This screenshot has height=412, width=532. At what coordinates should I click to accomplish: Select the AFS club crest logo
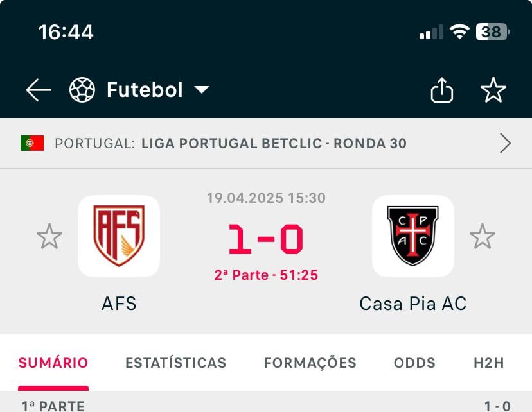click(x=120, y=237)
